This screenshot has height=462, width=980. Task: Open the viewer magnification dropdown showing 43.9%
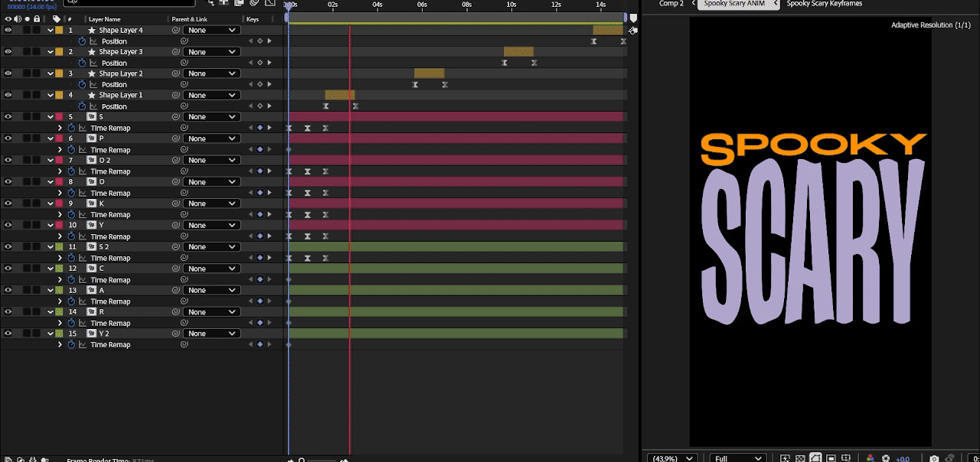pos(673,458)
